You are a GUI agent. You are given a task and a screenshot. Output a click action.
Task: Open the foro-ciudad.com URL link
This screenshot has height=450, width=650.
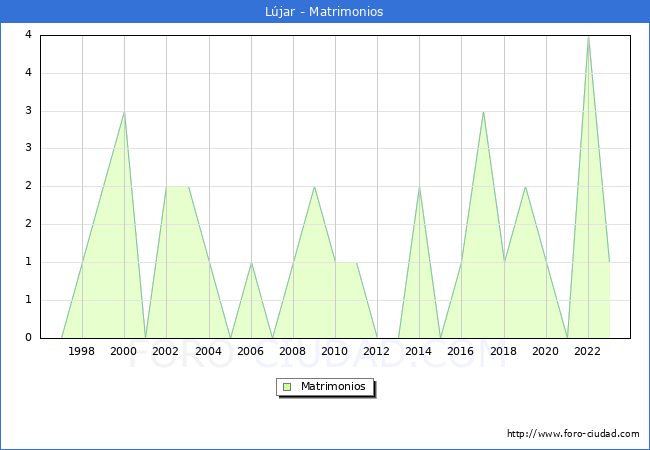point(573,434)
